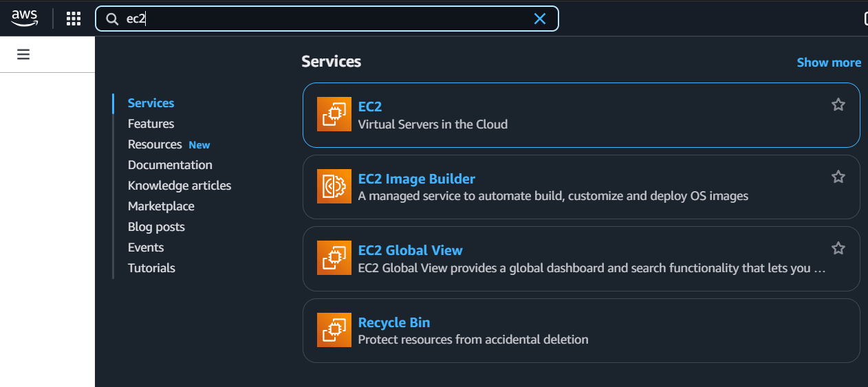This screenshot has height=387, width=868.
Task: Click the Recycle Bin service icon
Action: point(334,330)
